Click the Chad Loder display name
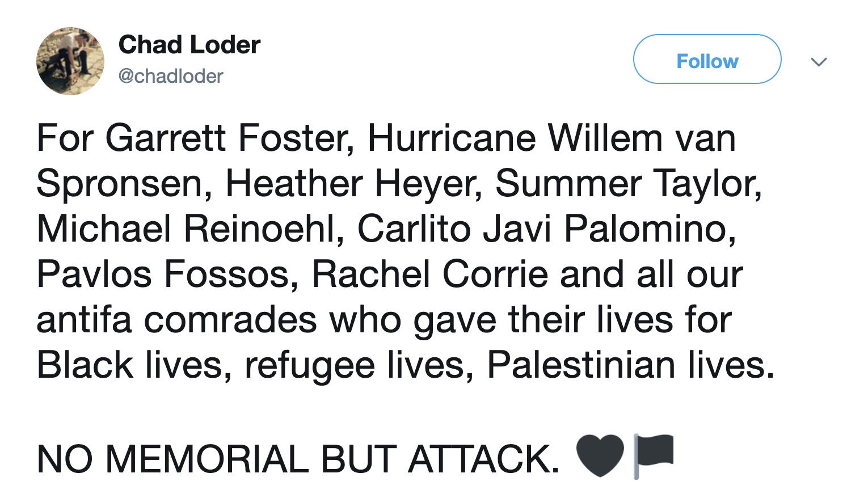This screenshot has width=868, height=490. click(x=189, y=45)
